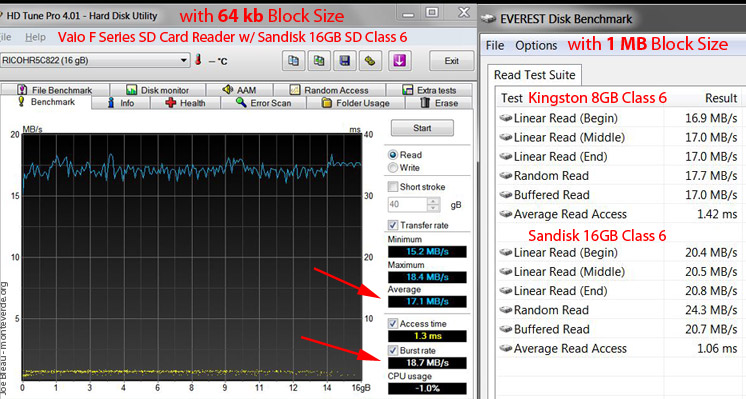Open the options toolbar icon

(x=370, y=61)
